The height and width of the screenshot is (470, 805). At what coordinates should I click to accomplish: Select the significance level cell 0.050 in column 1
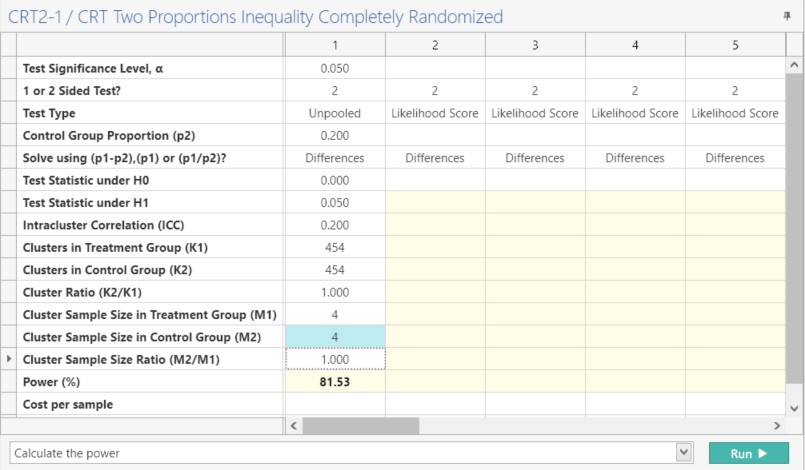335,68
